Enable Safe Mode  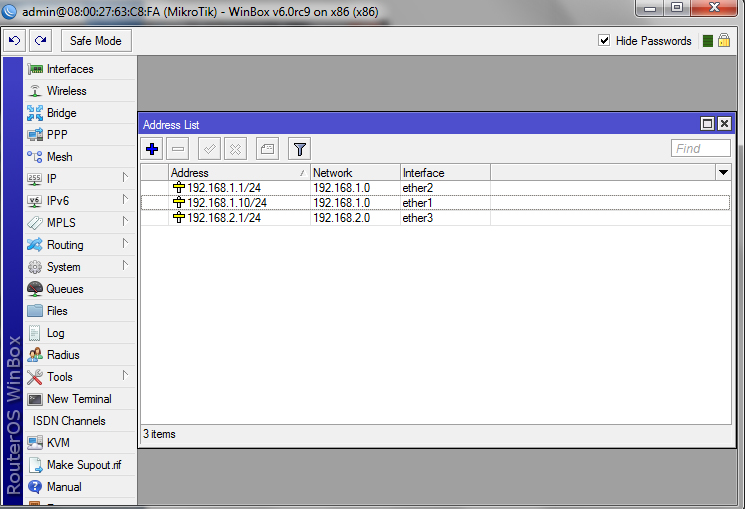point(96,41)
